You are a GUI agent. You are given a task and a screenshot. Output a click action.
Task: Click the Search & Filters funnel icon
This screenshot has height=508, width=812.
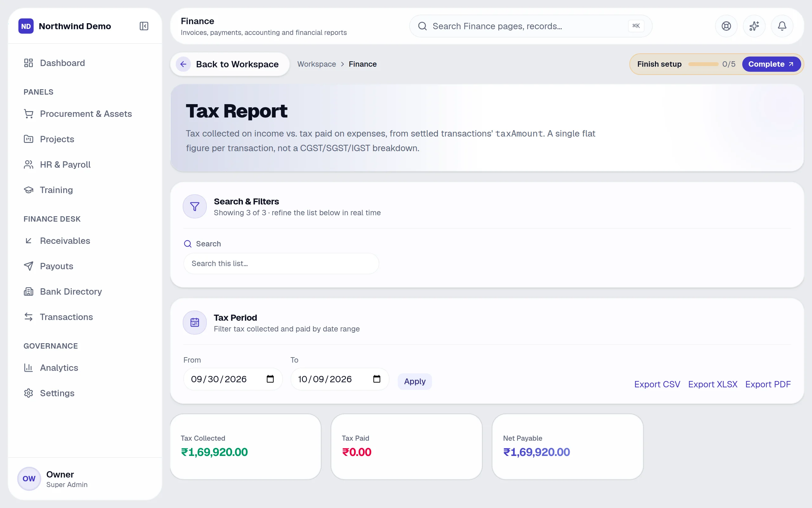[195, 206]
